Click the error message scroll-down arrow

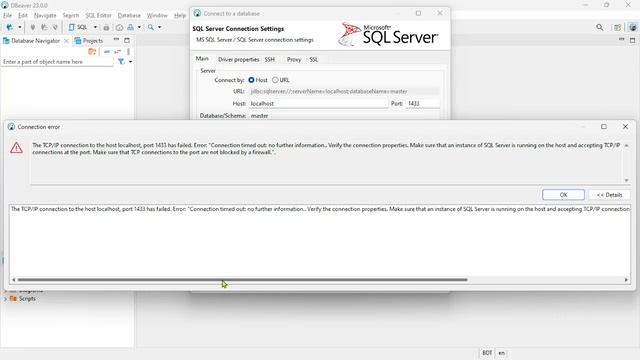(626, 180)
